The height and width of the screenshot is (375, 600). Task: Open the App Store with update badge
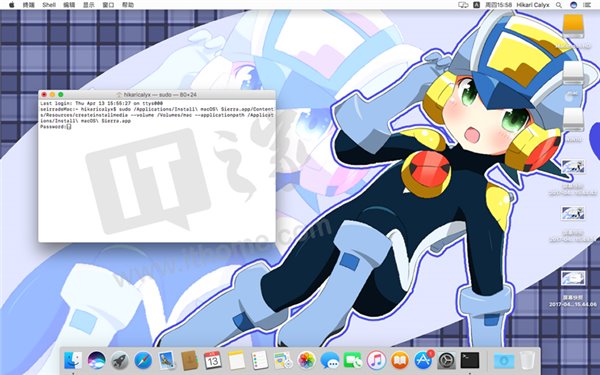[x=423, y=360]
